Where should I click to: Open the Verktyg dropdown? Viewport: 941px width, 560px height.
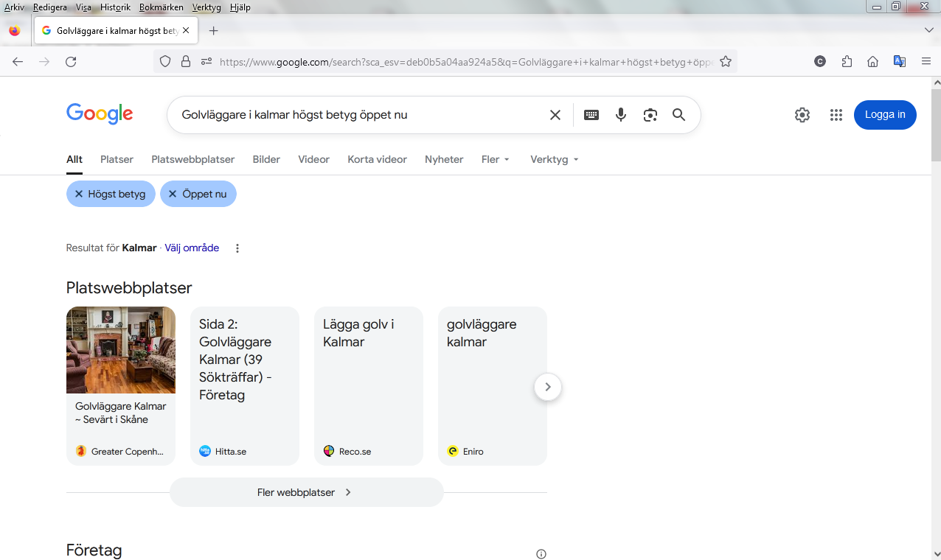[x=554, y=159]
